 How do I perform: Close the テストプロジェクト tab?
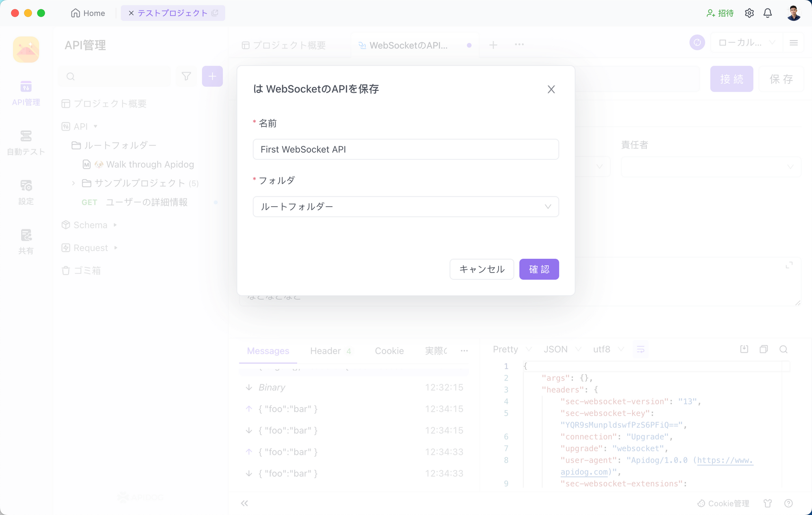131,13
